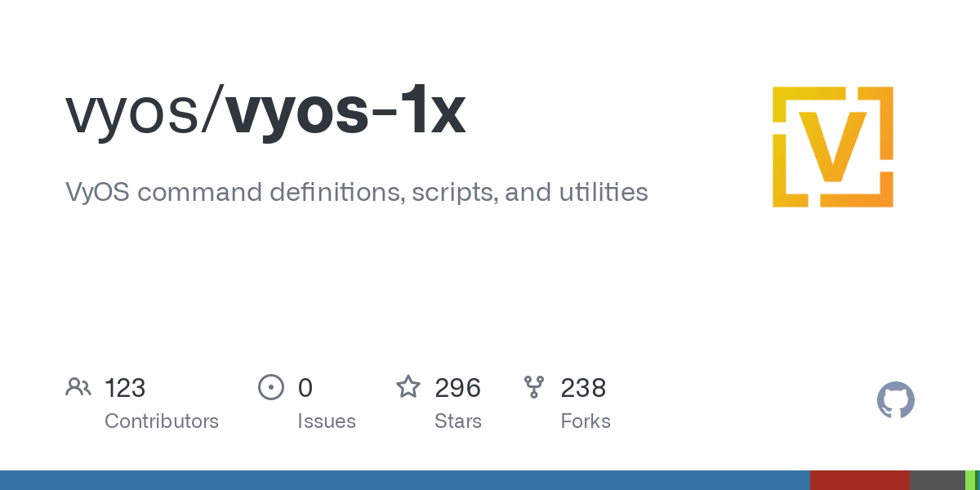Click the issues circle icon
Viewport: 980px width, 490px height.
coord(270,387)
